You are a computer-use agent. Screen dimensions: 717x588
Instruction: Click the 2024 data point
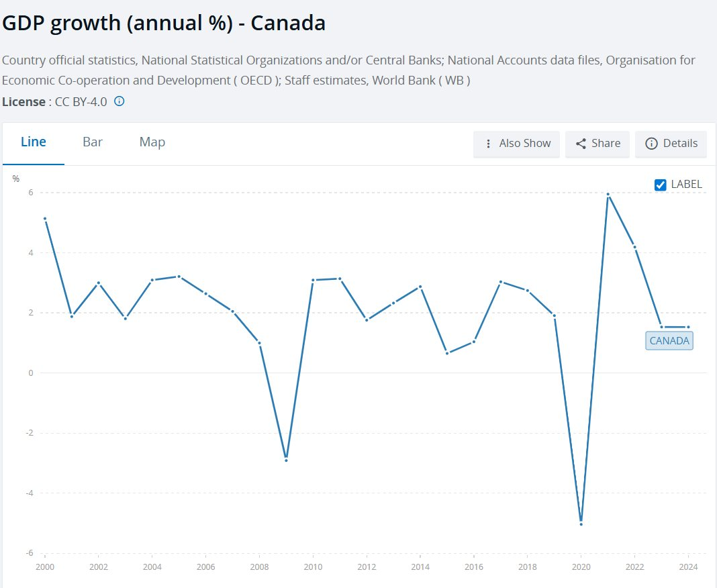(x=688, y=327)
